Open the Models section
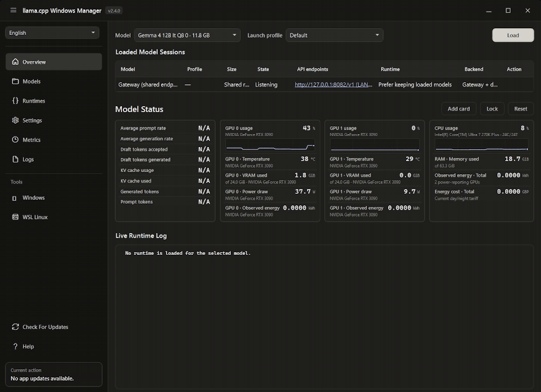Screen dimensions: 541x392 [x=54, y=81]
